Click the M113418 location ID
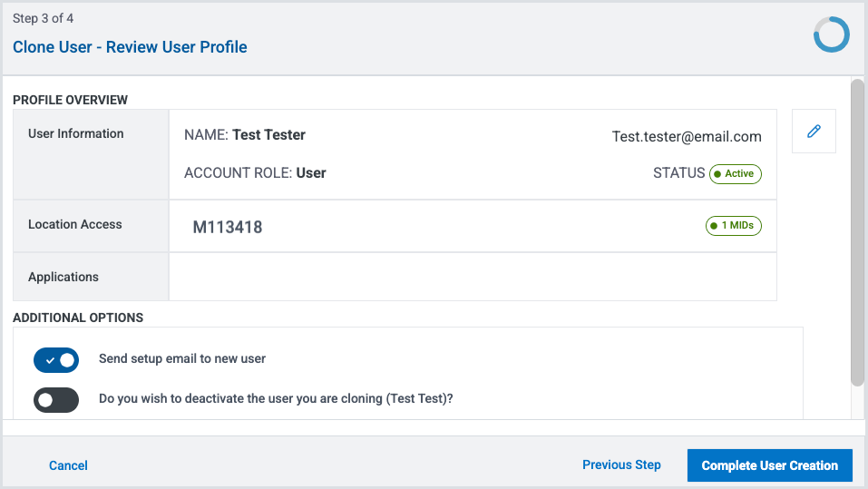 (x=228, y=227)
